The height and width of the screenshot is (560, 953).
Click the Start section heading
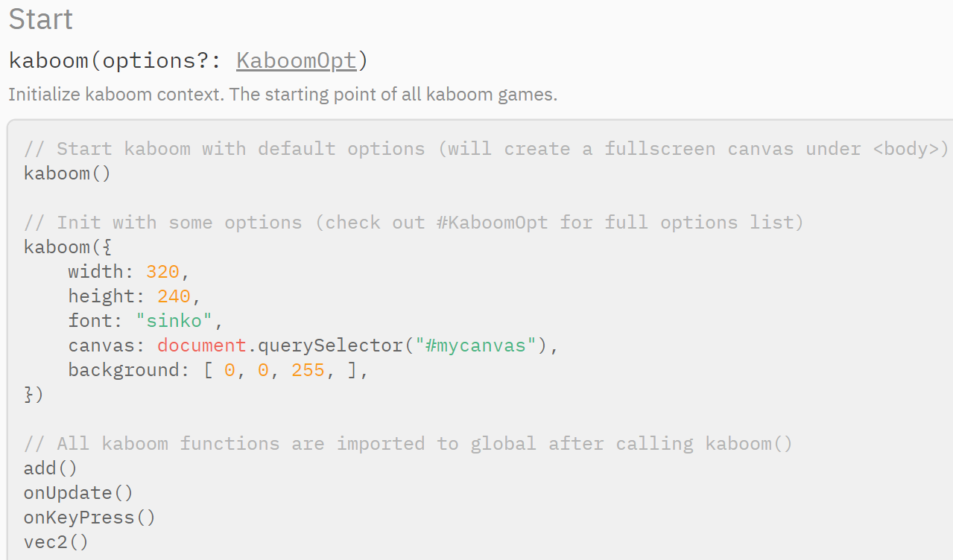point(41,19)
